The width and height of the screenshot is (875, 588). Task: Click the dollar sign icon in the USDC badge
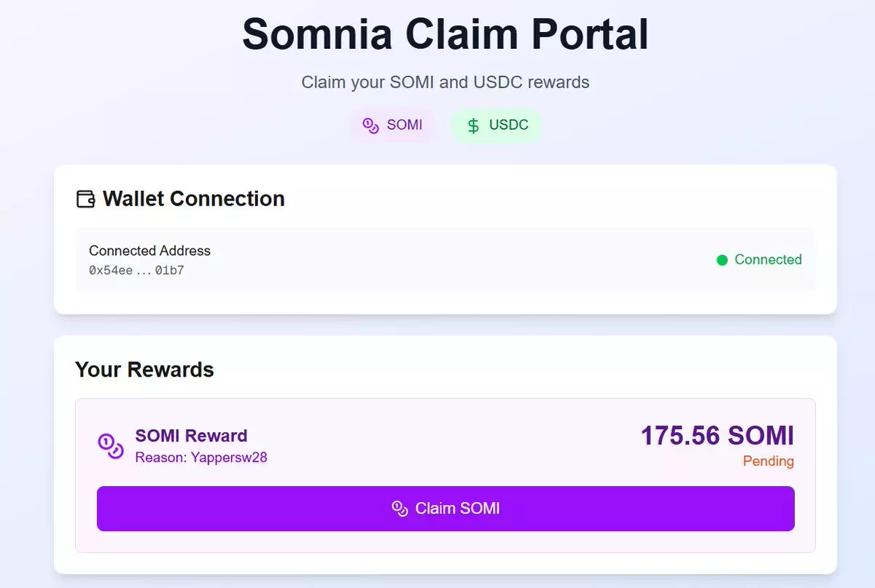pyautogui.click(x=473, y=125)
